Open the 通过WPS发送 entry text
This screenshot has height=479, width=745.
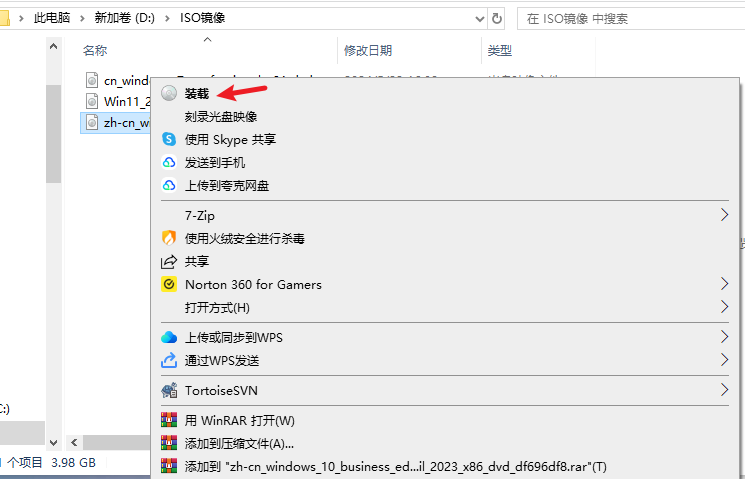(221, 361)
